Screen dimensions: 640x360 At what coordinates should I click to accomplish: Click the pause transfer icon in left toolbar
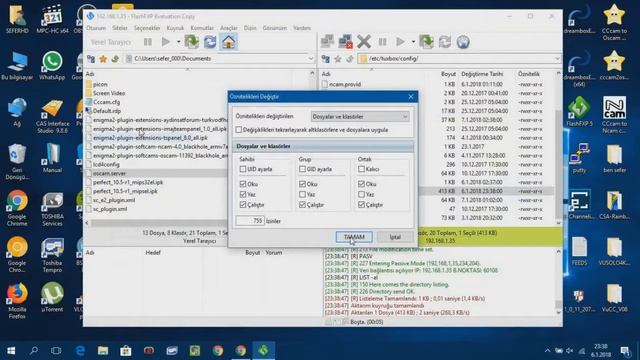coord(148,42)
